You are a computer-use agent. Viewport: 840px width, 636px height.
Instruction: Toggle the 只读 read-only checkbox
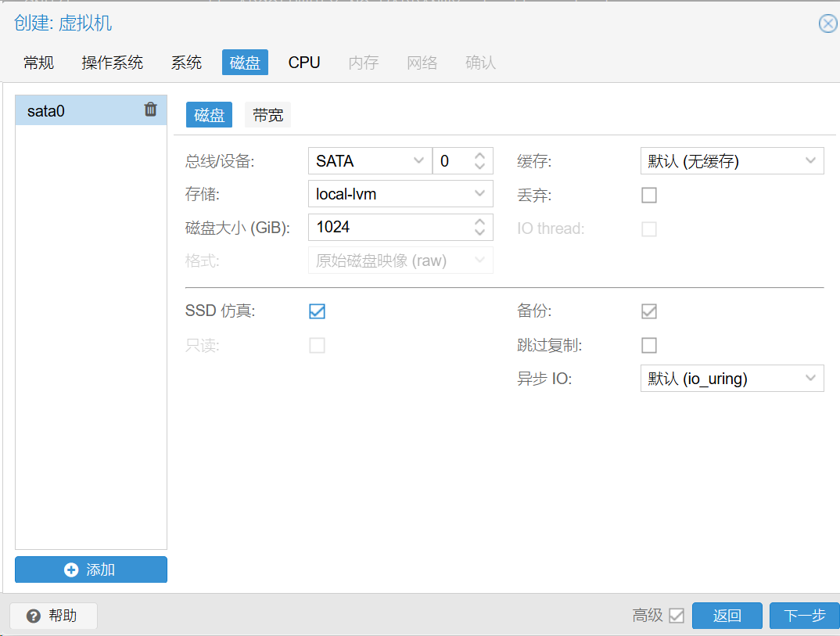coord(317,345)
